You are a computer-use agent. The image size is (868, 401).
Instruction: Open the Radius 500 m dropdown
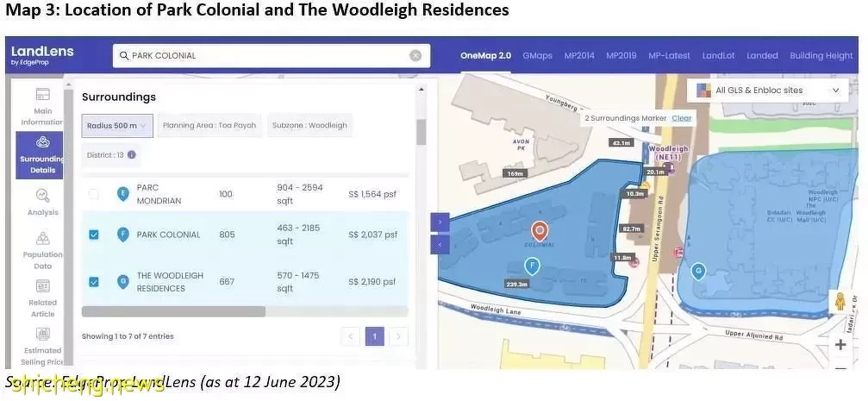(x=117, y=125)
